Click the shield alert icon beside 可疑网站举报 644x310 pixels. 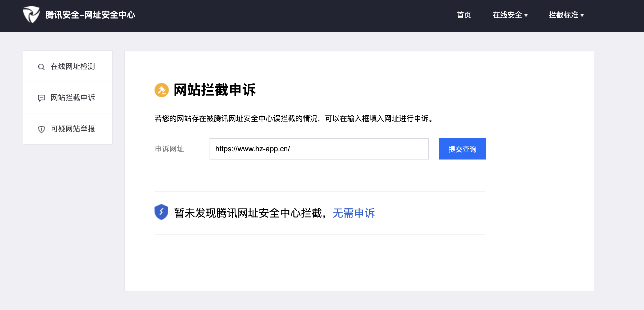[42, 129]
